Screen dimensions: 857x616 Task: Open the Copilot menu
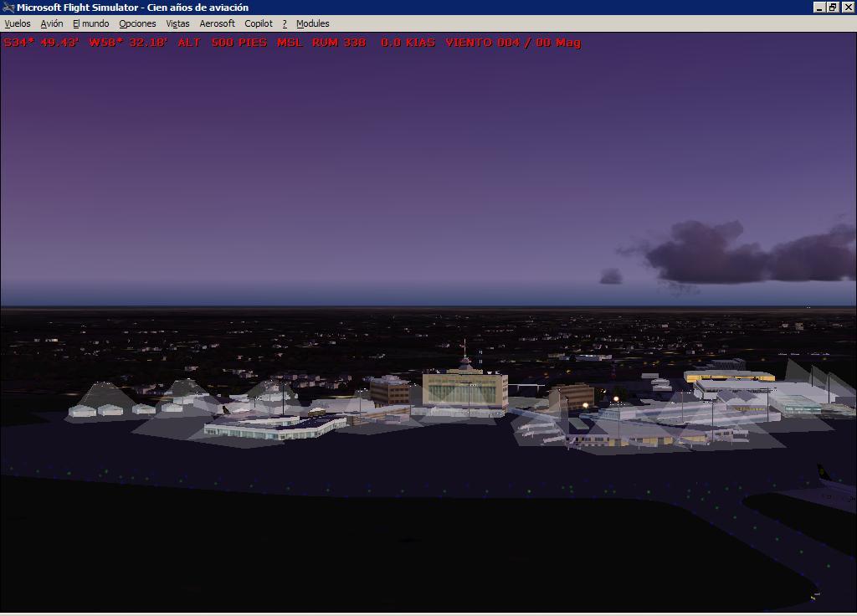[x=259, y=23]
